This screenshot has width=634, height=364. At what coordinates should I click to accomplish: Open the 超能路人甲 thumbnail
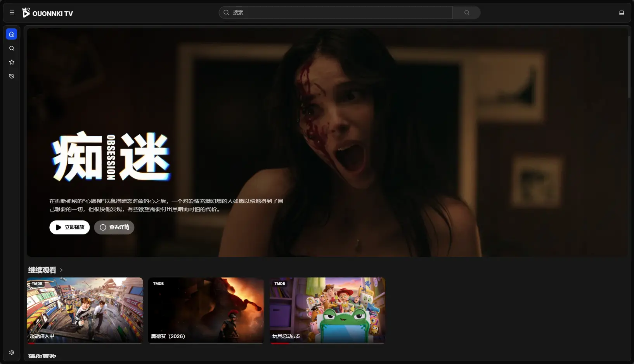(85, 310)
